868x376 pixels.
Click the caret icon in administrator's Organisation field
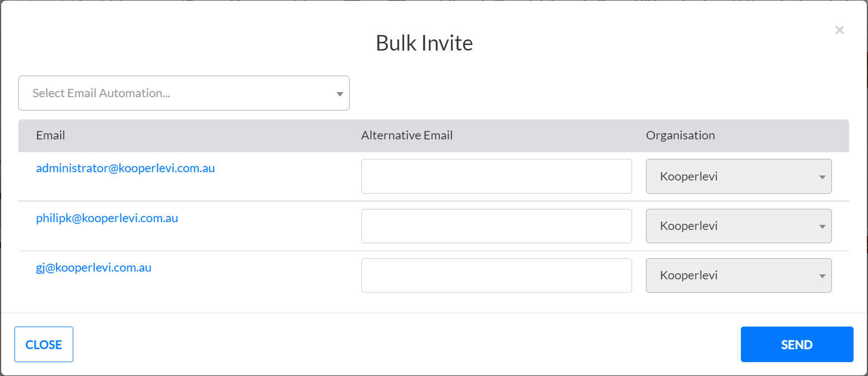[x=822, y=177]
